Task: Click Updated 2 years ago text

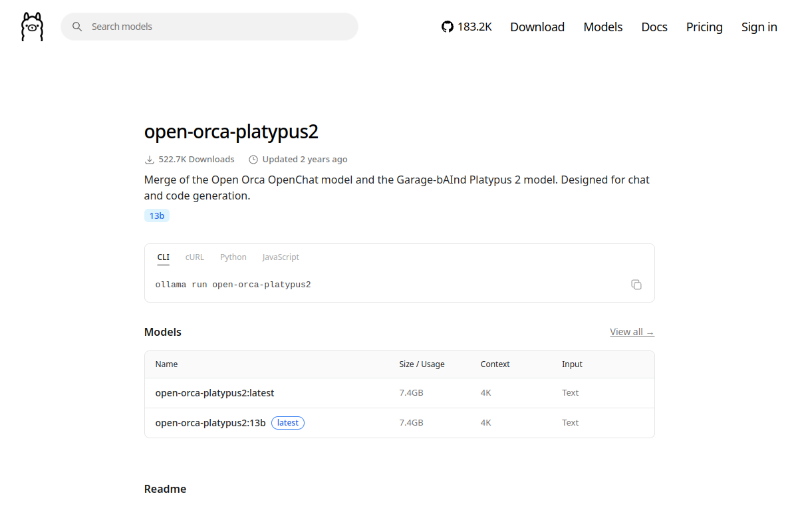Action: coord(305,160)
